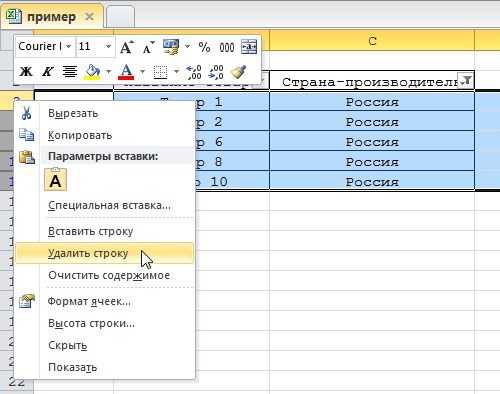Screen dimensions: 500x394
Task: Open the font size 11 dropdown
Action: [108, 46]
